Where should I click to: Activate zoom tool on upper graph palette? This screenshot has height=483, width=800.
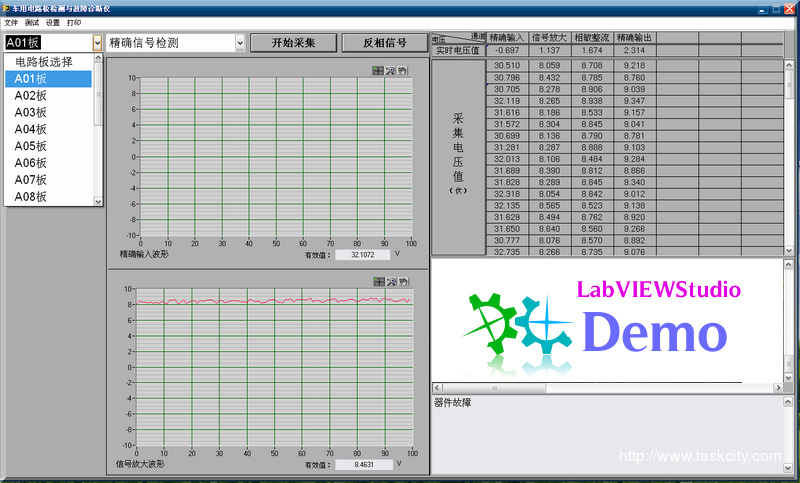(x=391, y=71)
